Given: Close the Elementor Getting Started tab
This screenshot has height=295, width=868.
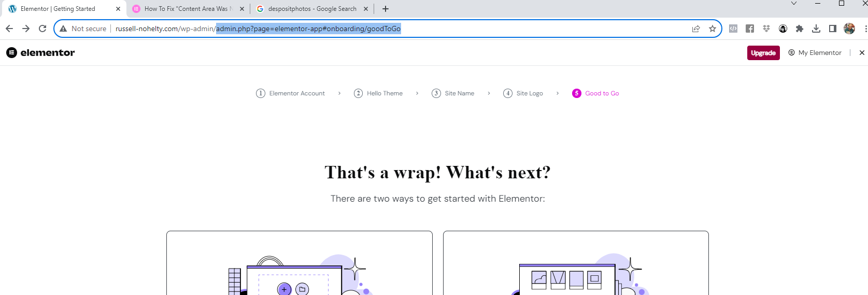Looking at the screenshot, I should pos(118,9).
